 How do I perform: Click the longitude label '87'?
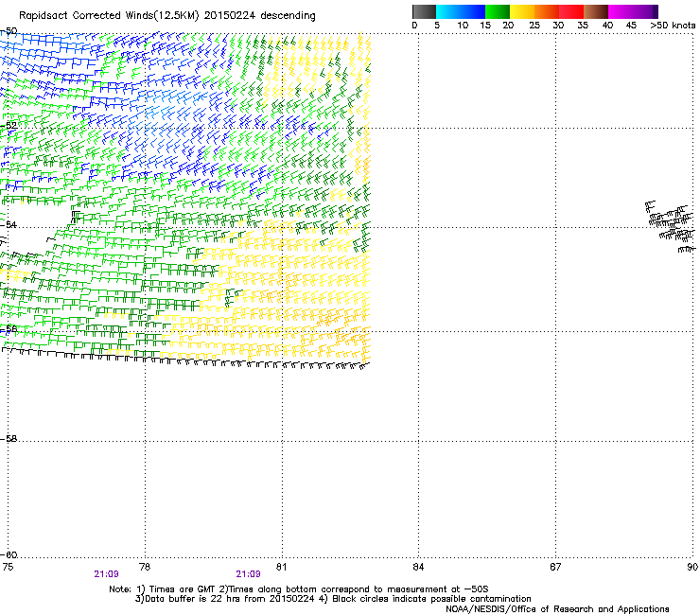click(x=555, y=567)
